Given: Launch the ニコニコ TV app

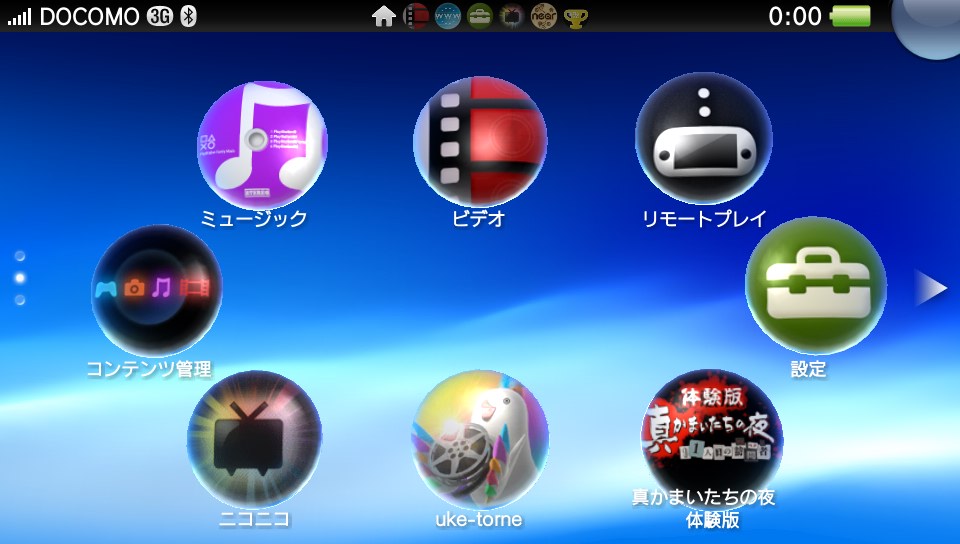Looking at the screenshot, I should (x=254, y=439).
